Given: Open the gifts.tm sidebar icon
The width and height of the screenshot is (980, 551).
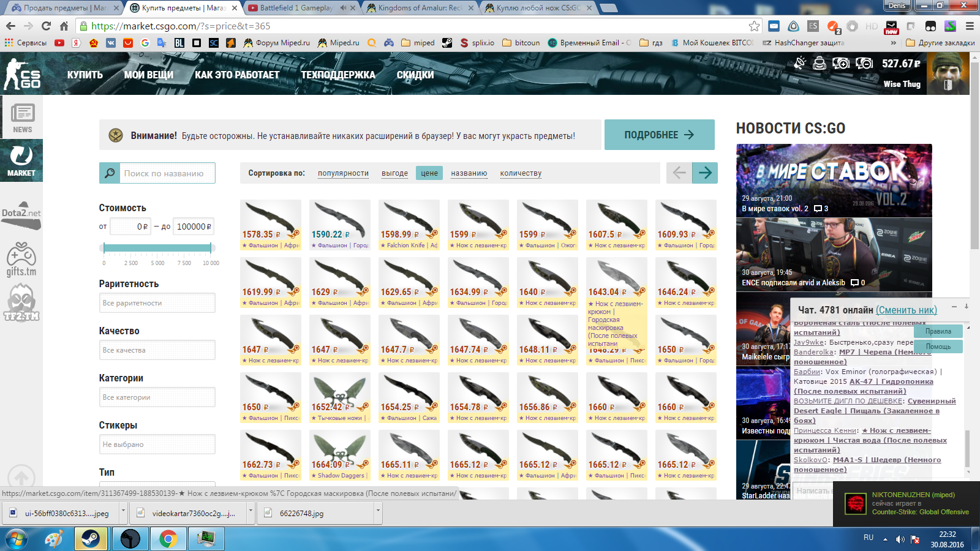Looking at the screenshot, I should click(x=21, y=260).
